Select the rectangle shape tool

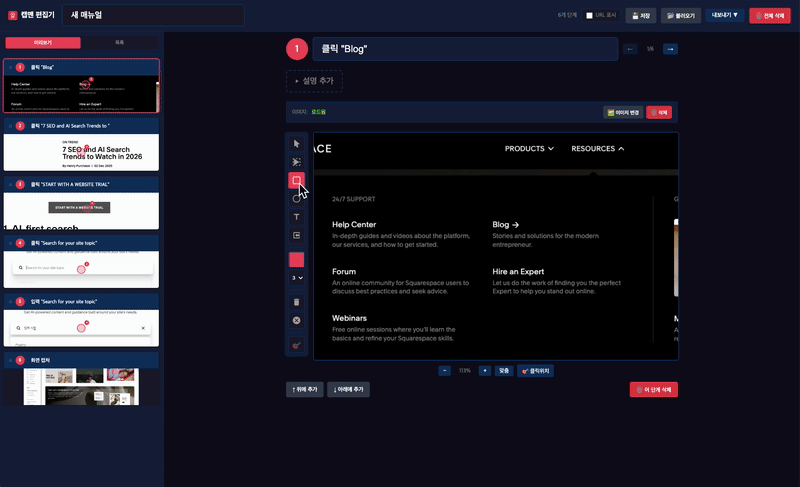(296, 180)
